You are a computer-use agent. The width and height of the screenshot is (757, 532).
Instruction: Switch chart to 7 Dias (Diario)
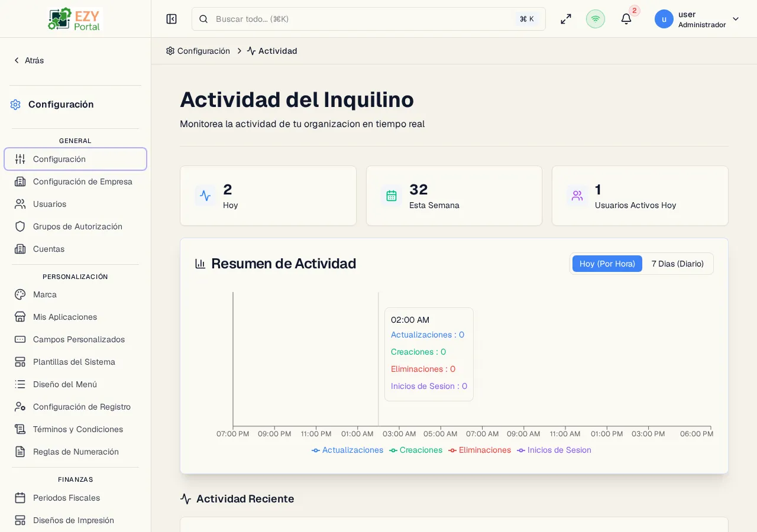click(678, 264)
